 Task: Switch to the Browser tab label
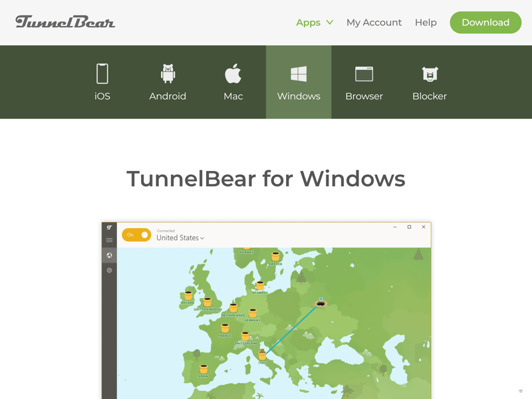pyautogui.click(x=364, y=96)
